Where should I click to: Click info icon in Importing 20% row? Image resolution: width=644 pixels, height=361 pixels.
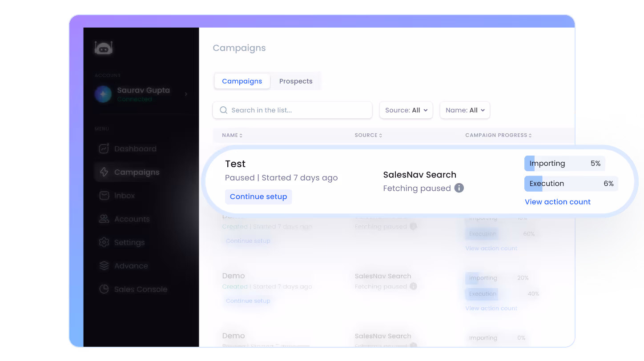414,286
